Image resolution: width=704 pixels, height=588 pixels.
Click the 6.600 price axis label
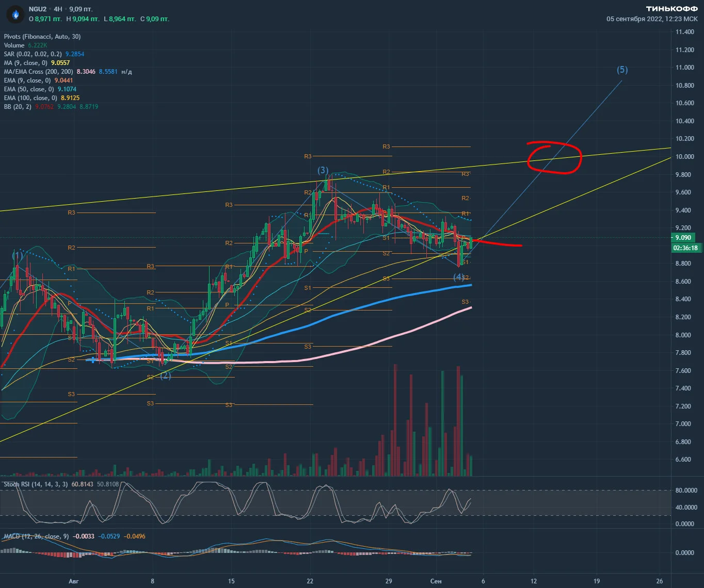[684, 460]
